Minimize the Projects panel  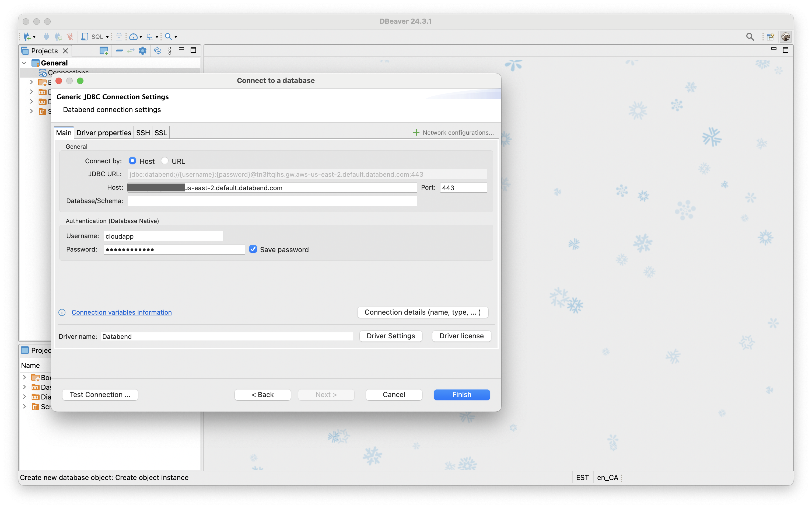click(182, 49)
